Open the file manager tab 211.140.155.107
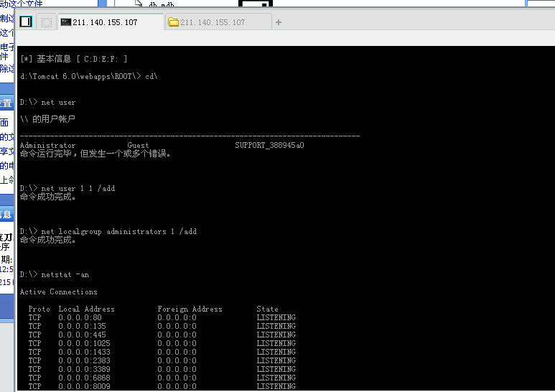Screen dimensions: 555x392 [218, 22]
